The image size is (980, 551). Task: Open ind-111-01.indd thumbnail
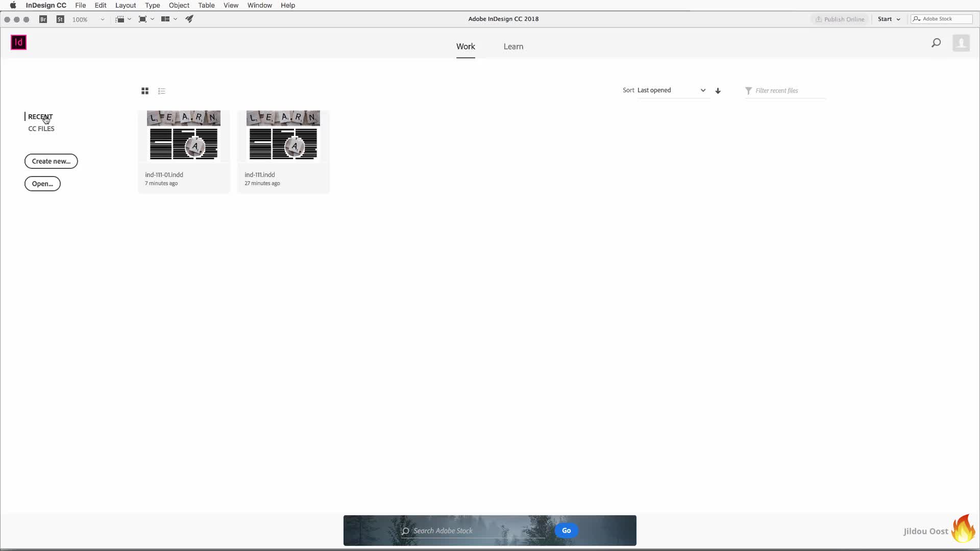184,135
